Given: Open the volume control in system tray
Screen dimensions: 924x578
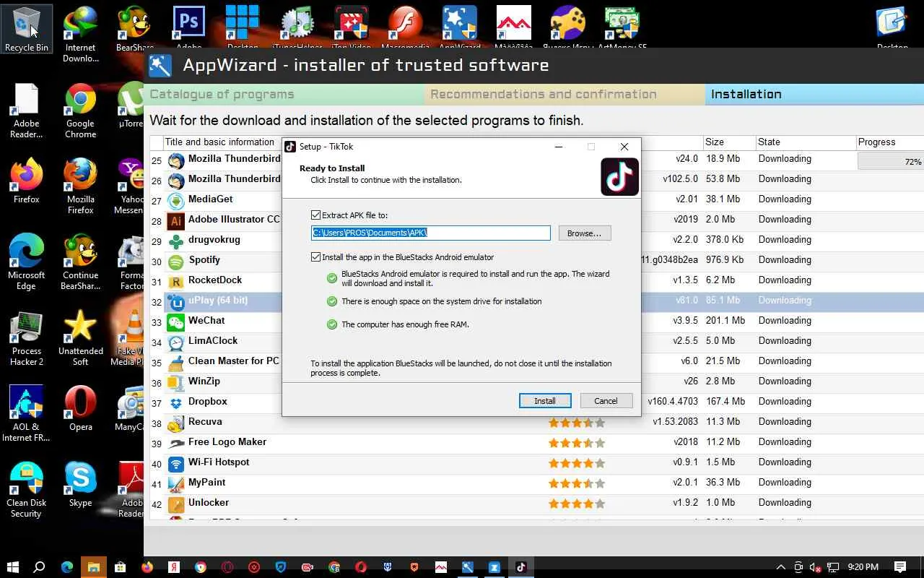Looking at the screenshot, I should pos(816,567).
